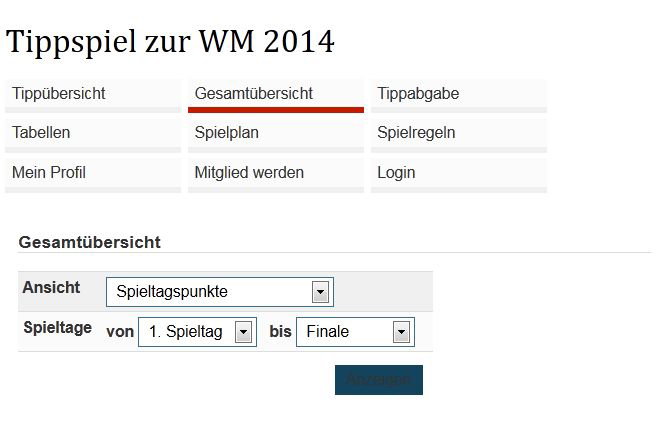Open the Spielregeln navigation entry
Screen dimensions: 661x427
tap(459, 135)
